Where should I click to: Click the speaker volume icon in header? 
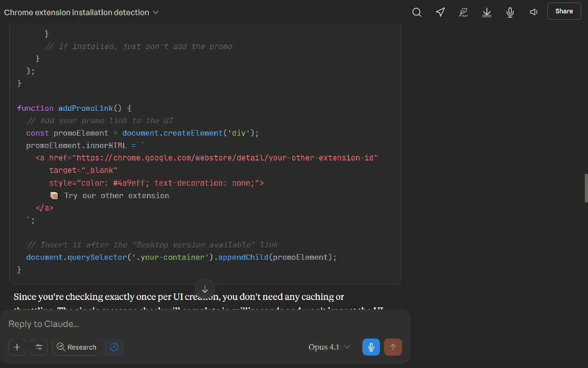point(533,12)
